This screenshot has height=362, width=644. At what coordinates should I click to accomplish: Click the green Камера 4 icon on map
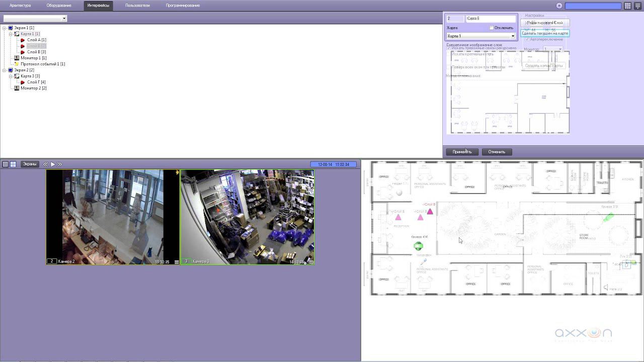coord(418,246)
